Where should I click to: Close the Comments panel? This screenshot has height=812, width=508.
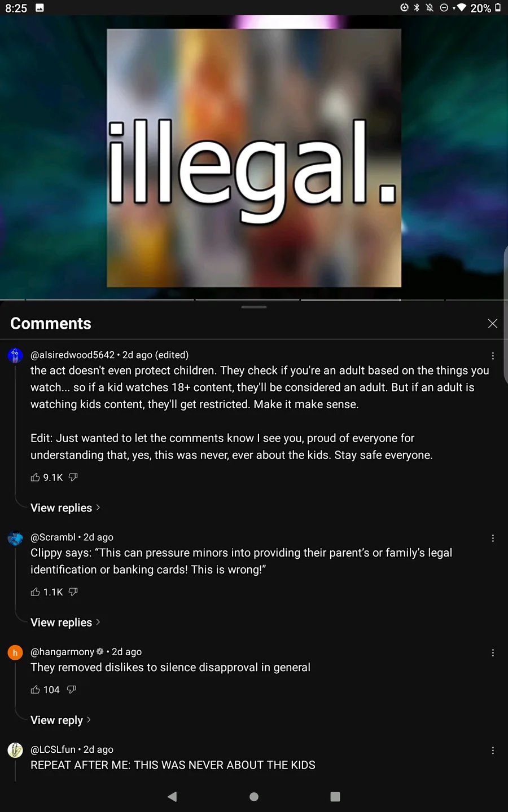pyautogui.click(x=492, y=323)
